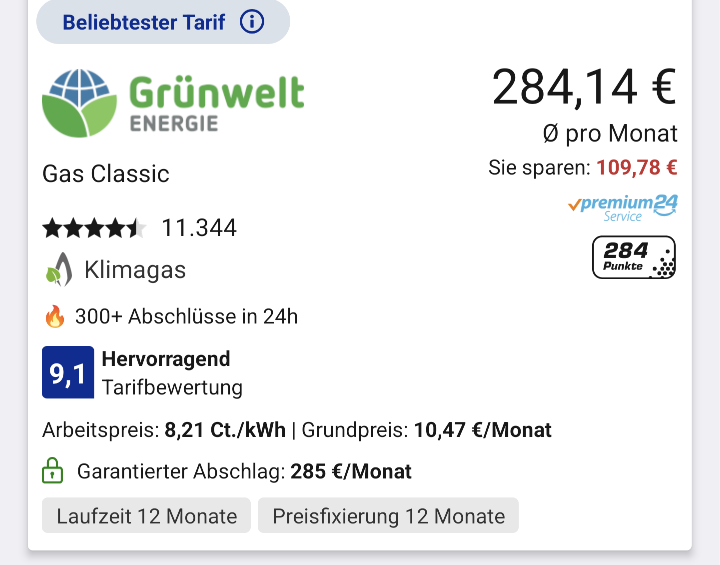Viewport: 720px width, 565px height.
Task: Open the premium24 Service badge
Action: 622,207
